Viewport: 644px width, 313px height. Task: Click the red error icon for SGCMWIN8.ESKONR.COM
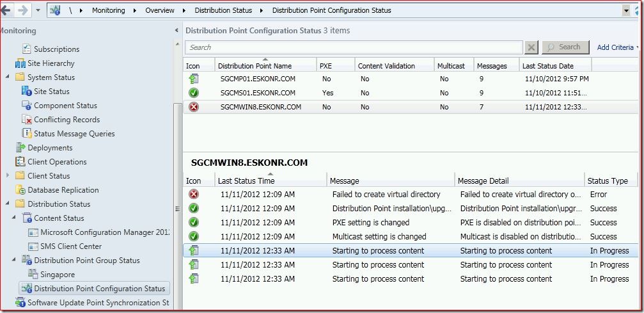(x=193, y=107)
